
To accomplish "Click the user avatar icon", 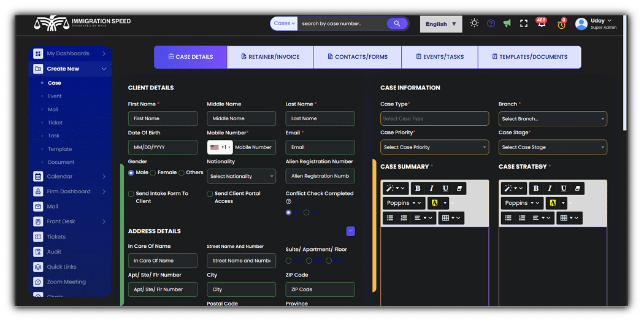I will point(581,24).
